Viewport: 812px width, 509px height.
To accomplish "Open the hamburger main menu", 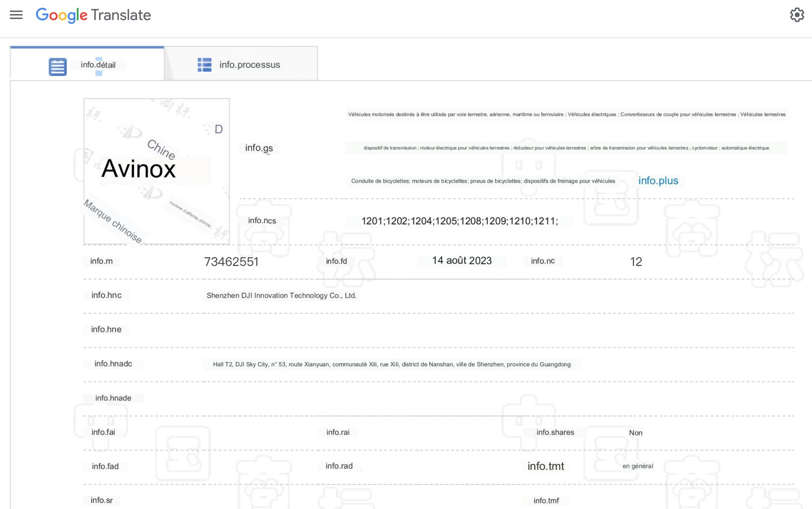I will [16, 15].
